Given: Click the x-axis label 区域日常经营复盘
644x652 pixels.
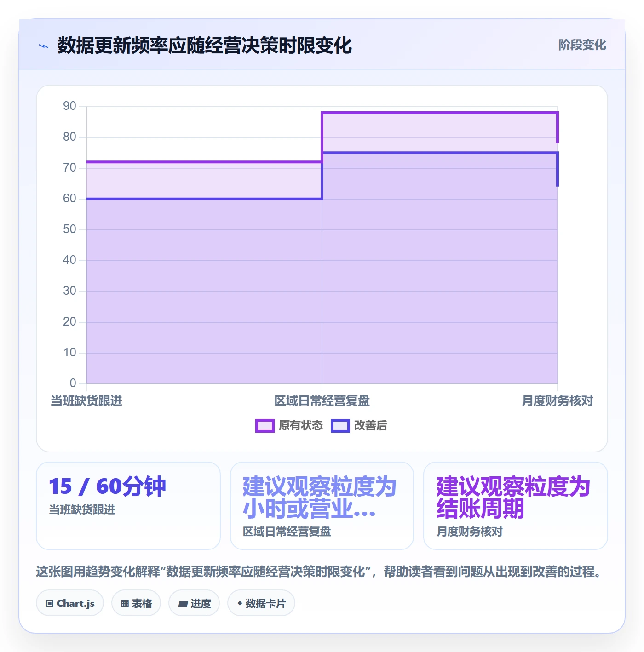Looking at the screenshot, I should click(322, 401).
